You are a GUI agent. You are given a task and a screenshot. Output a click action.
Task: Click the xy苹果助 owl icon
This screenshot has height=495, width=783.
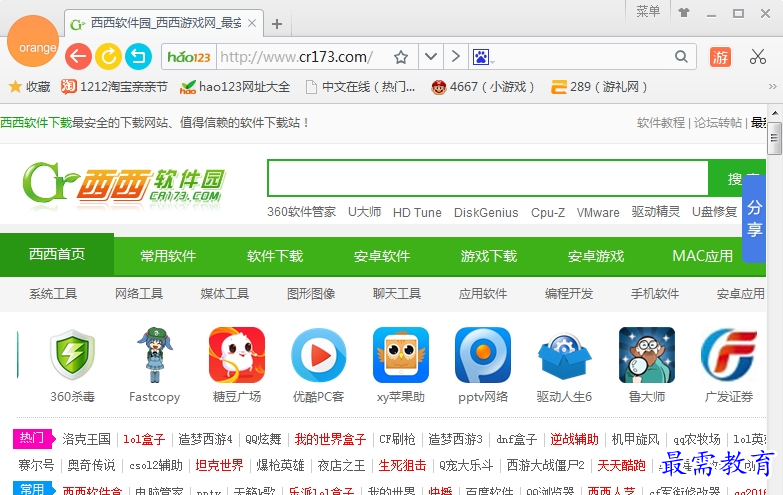401,355
